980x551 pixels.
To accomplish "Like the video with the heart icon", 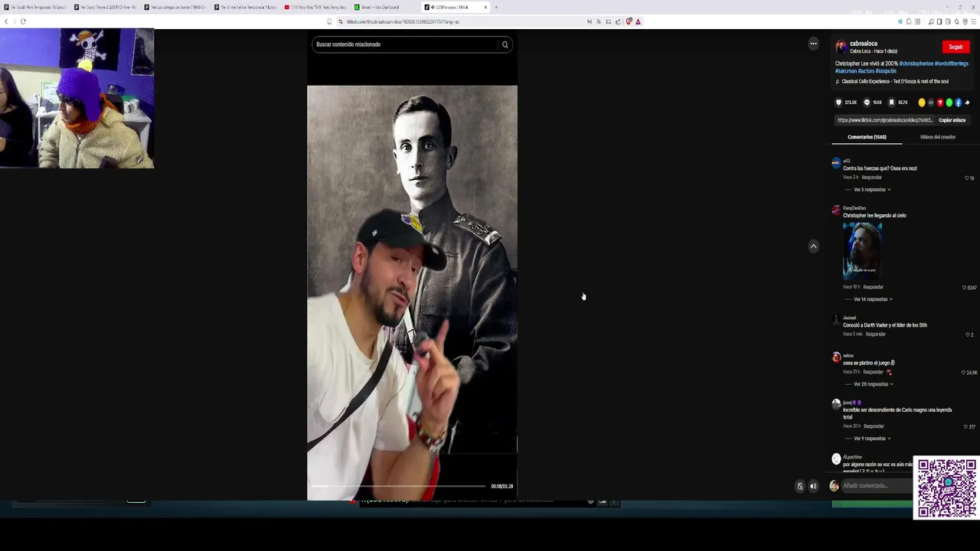I will (x=838, y=103).
